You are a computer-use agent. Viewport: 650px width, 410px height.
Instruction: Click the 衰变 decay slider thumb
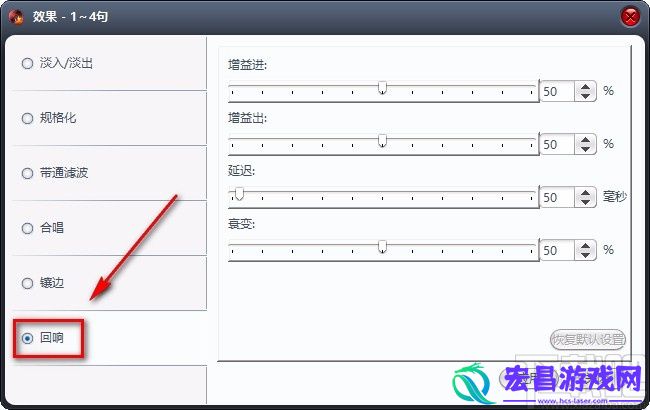(x=383, y=247)
